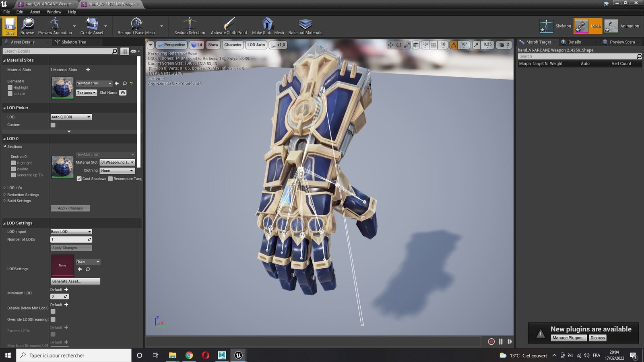Toggle grid snapping in viewport toolbar
The width and height of the screenshot is (644, 362).
coord(433,45)
